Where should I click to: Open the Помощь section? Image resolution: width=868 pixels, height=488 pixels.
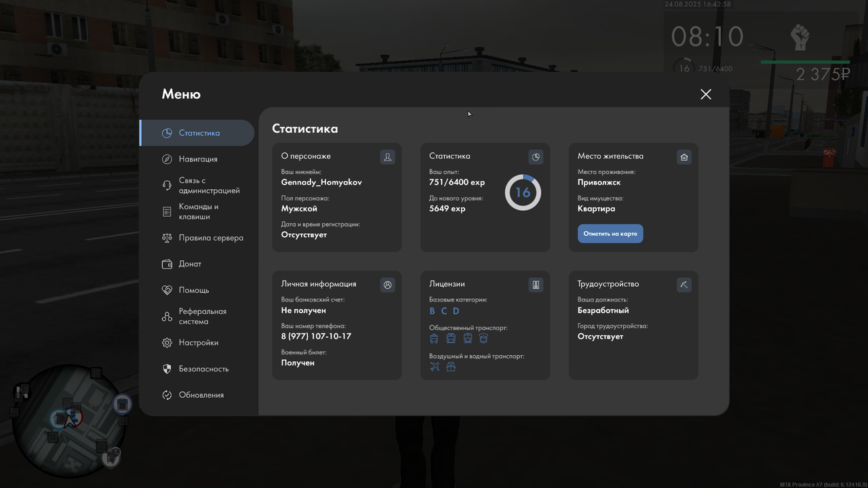point(197,290)
